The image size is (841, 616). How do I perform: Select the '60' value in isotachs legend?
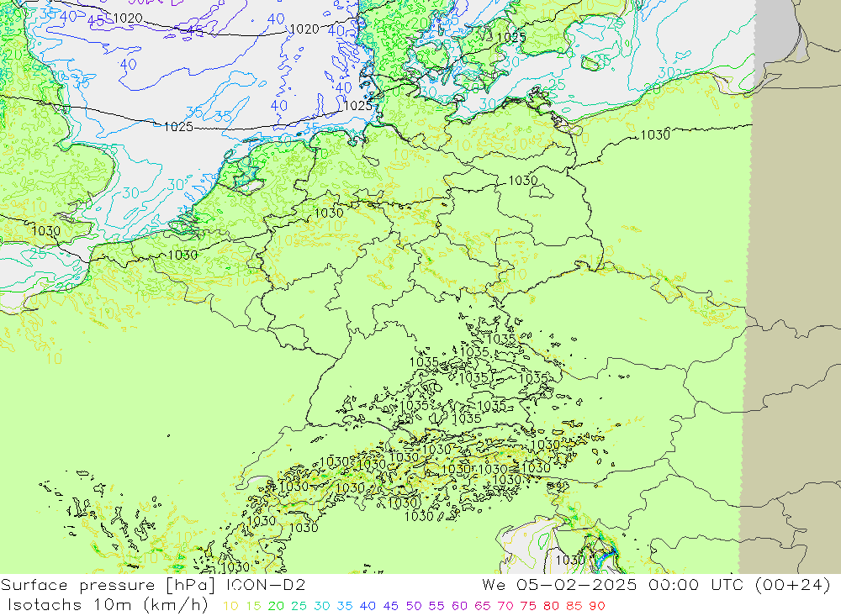pyautogui.click(x=459, y=607)
